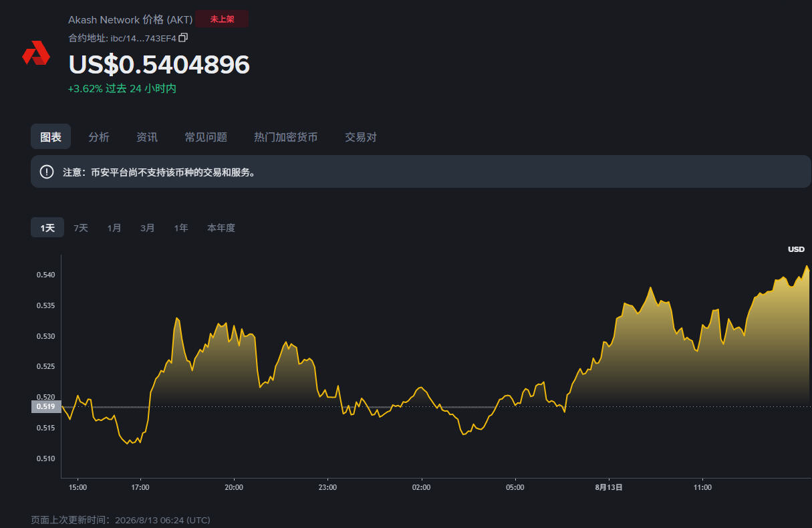Select the 7天 chart range
This screenshot has width=812, height=528.
point(81,228)
